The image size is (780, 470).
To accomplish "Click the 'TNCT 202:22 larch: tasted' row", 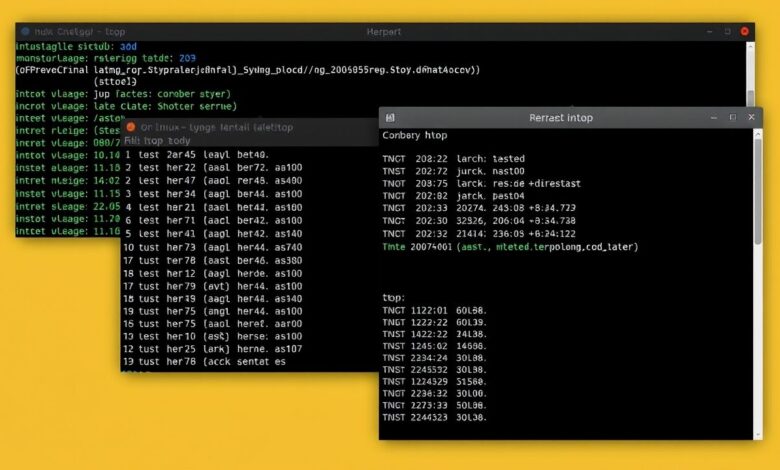I will (454, 159).
